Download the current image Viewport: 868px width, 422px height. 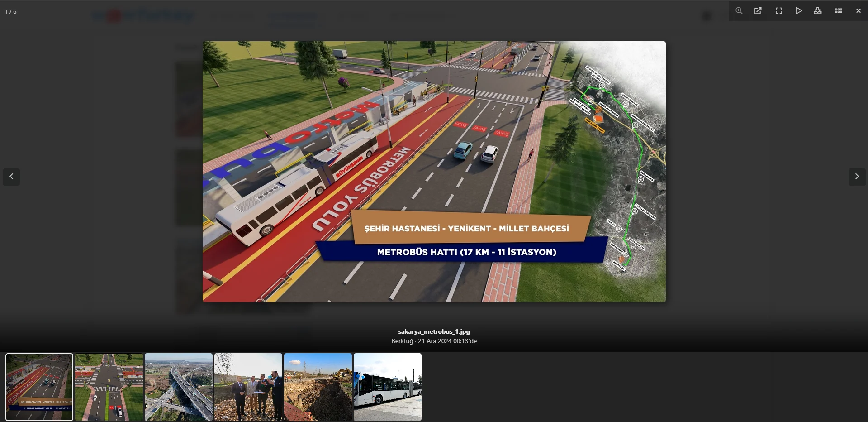click(817, 11)
